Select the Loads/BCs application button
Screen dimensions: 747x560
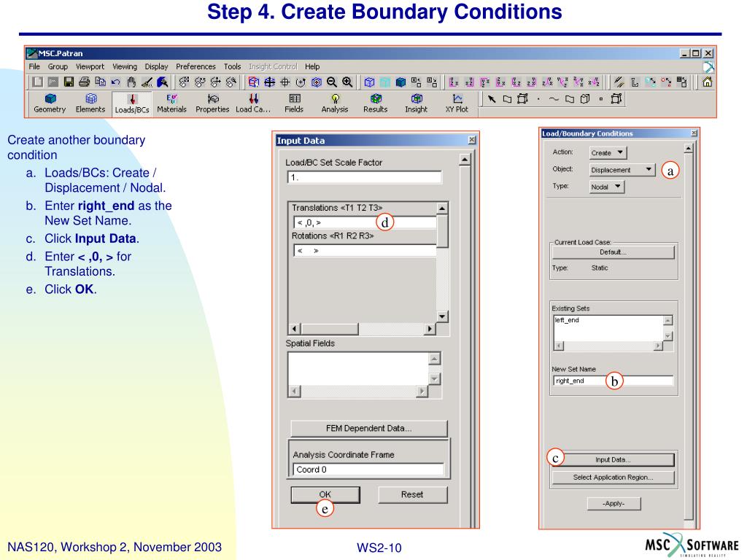pyautogui.click(x=132, y=104)
